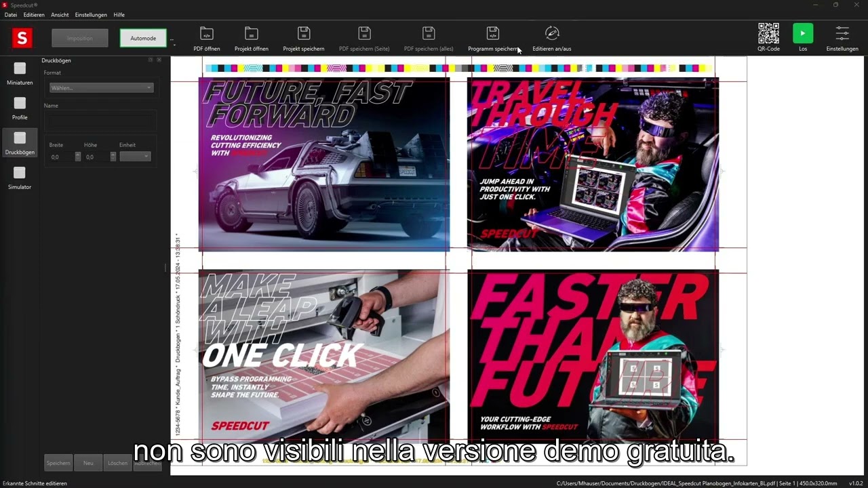Click the Abbrechen button
The image size is (868, 488).
pyautogui.click(x=147, y=463)
